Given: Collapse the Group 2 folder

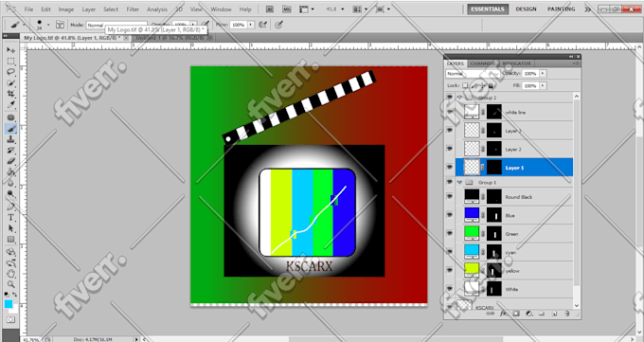Looking at the screenshot, I should click(x=459, y=98).
